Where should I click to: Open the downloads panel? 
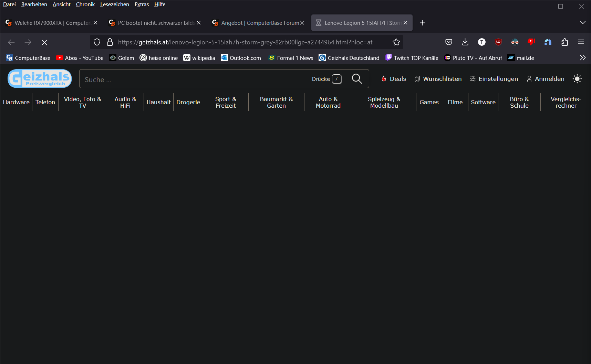click(x=465, y=42)
